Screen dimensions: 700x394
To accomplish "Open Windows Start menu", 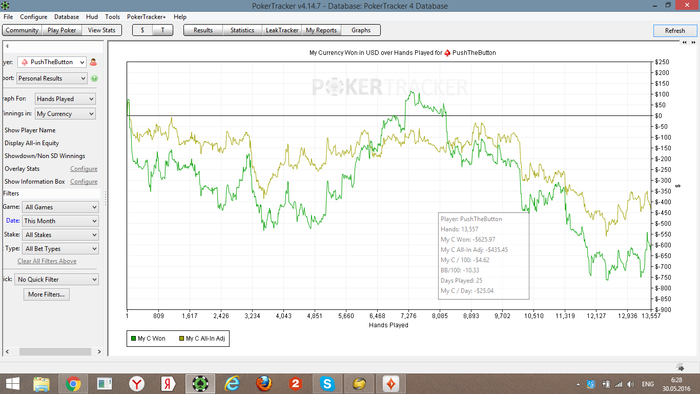I will pos(12,384).
